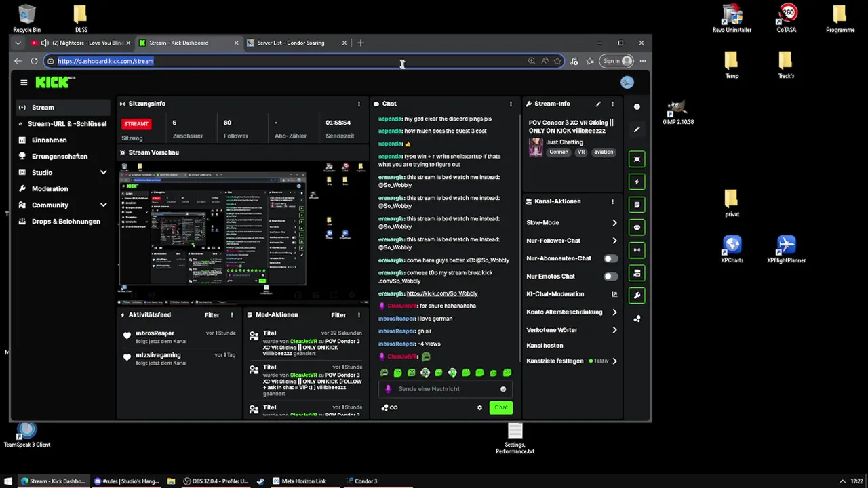
Task: Click the info icon in right sidebar
Action: 637,106
